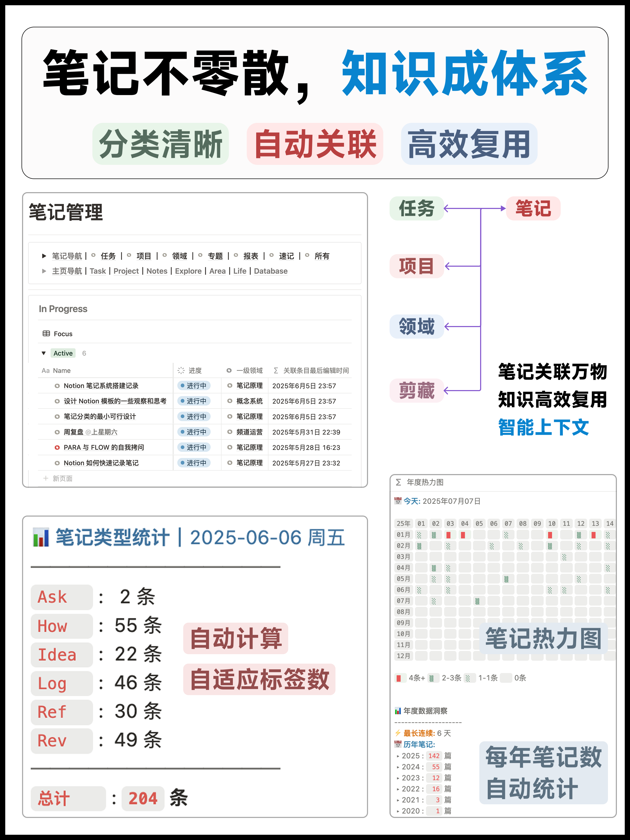Click 进行中 status in PARA 与 FLOW row

click(194, 447)
